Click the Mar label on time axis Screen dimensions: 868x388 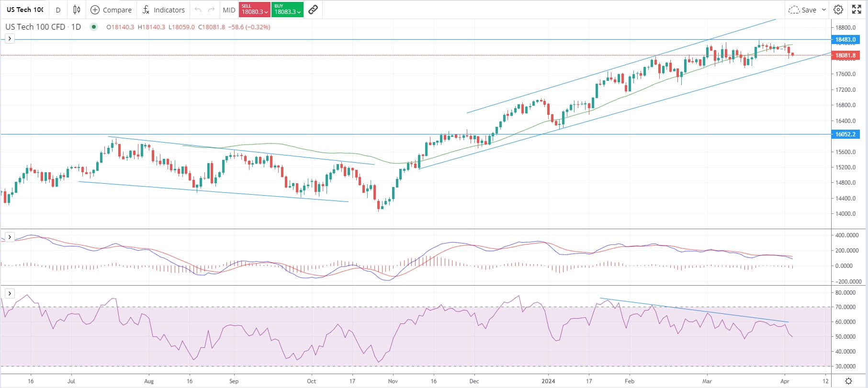707,381
